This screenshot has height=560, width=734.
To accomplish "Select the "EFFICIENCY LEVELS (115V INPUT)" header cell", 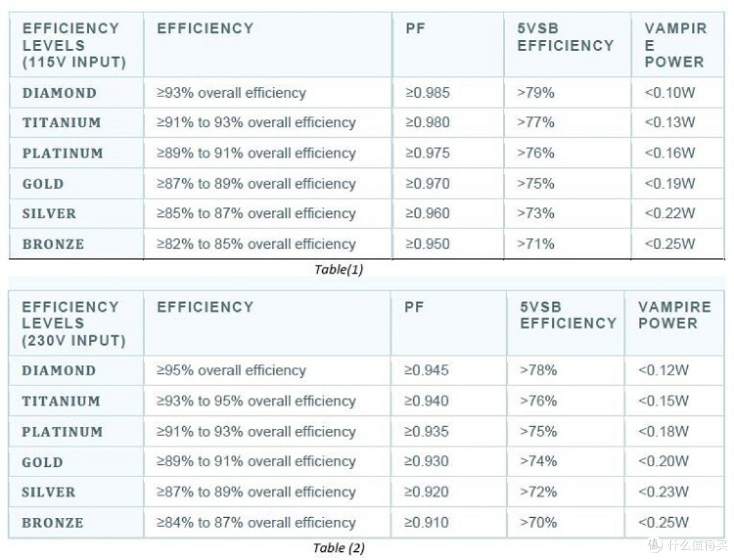I will [74, 46].
